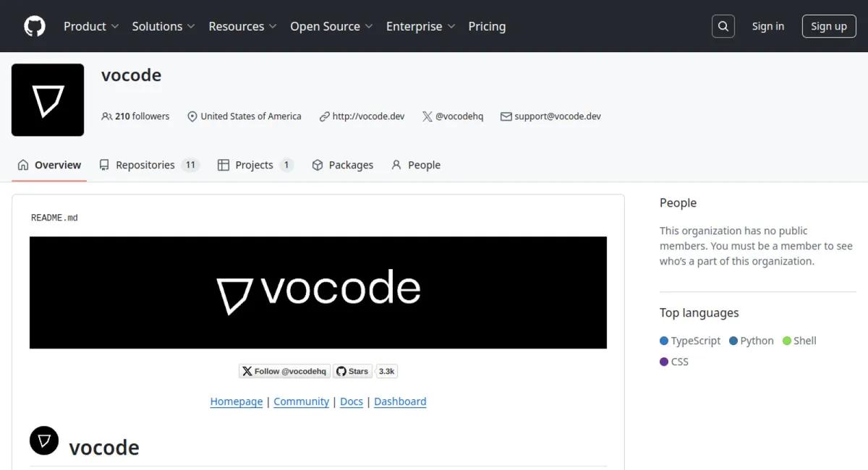
Task: Expand the Open Source menu
Action: (331, 26)
